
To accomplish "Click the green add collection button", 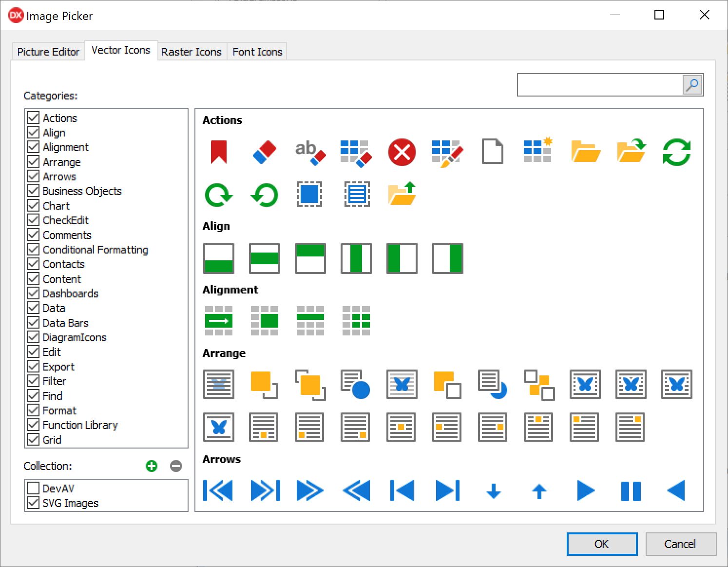I will coord(152,467).
